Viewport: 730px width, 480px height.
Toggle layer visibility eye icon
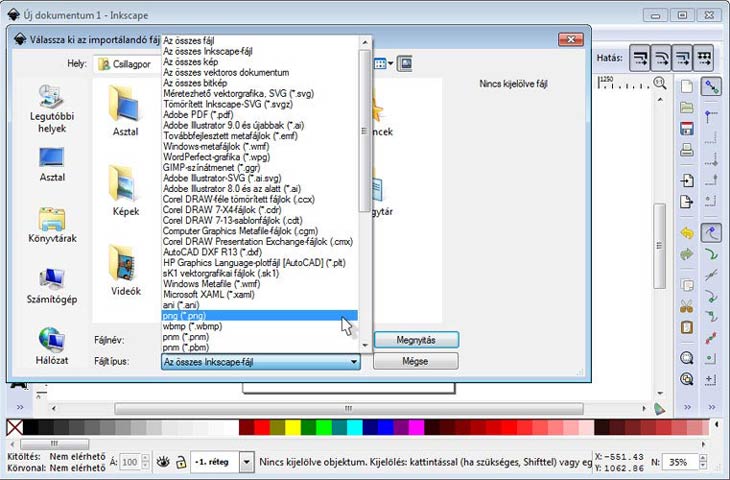pyautogui.click(x=163, y=462)
